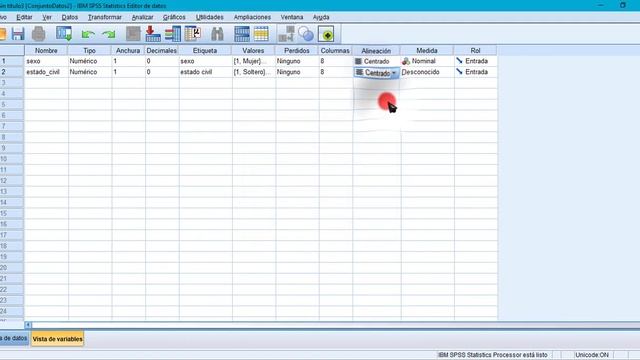This screenshot has height=360, width=640.
Task: Open the Transformar menu
Action: click(x=104, y=17)
